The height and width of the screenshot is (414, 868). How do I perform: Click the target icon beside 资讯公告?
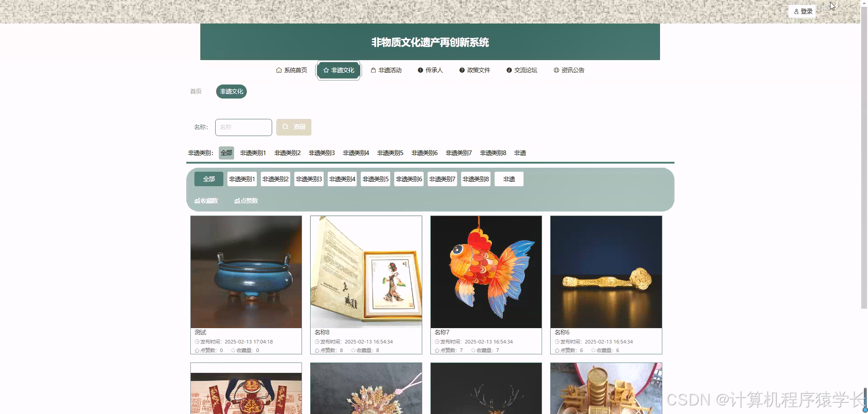557,70
